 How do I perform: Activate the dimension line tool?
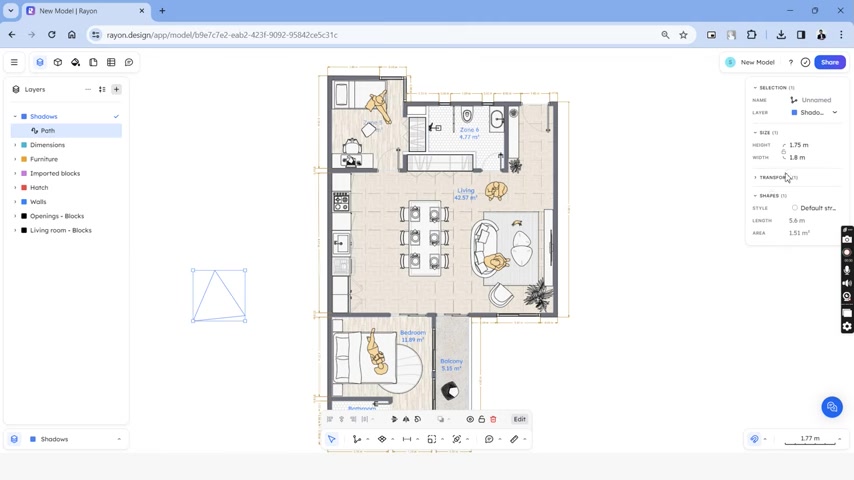407,439
